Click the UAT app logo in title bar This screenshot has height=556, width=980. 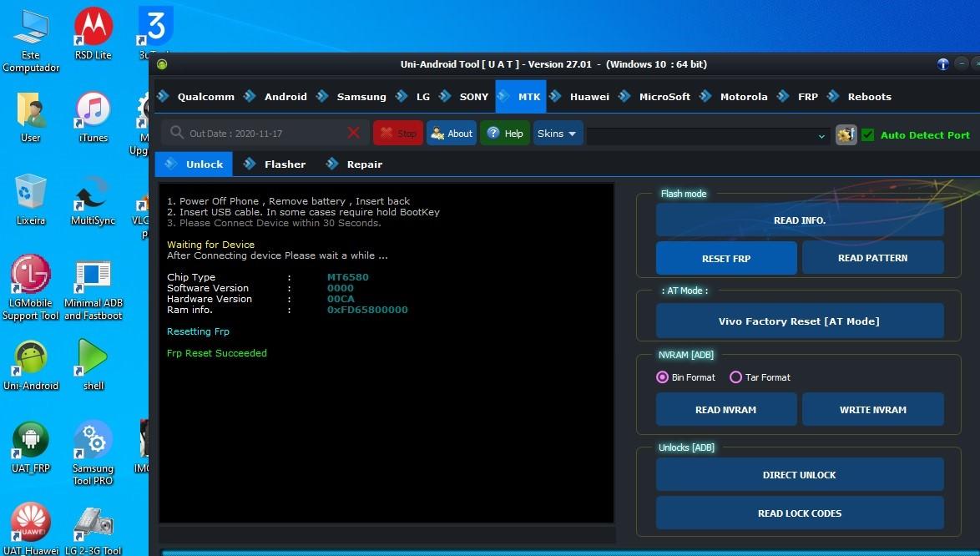162,64
